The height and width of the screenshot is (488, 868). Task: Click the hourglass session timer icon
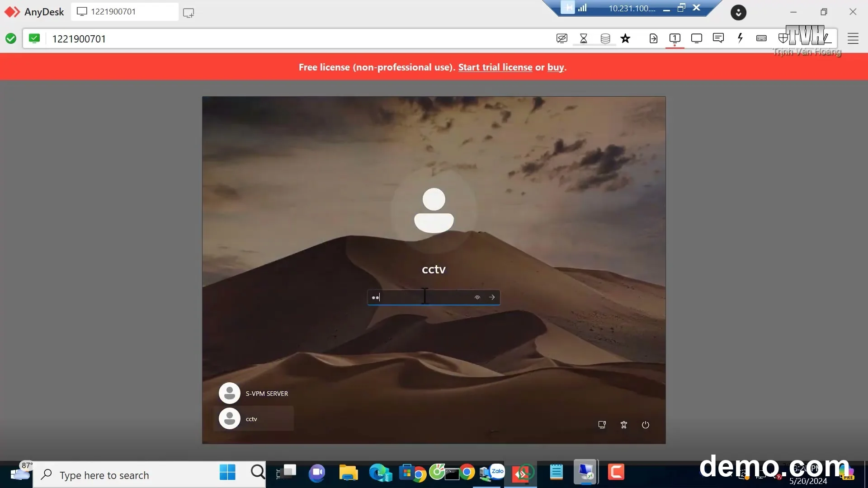coord(584,38)
